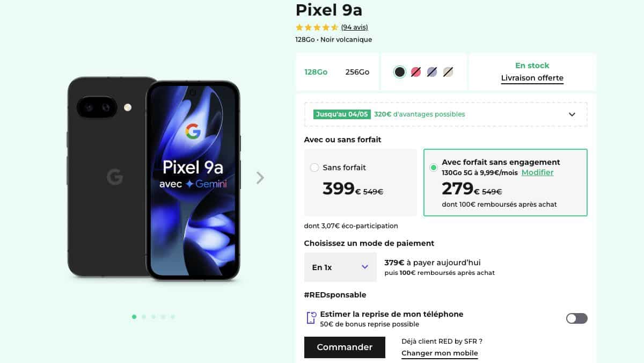Choose the red color swatch

point(416,72)
